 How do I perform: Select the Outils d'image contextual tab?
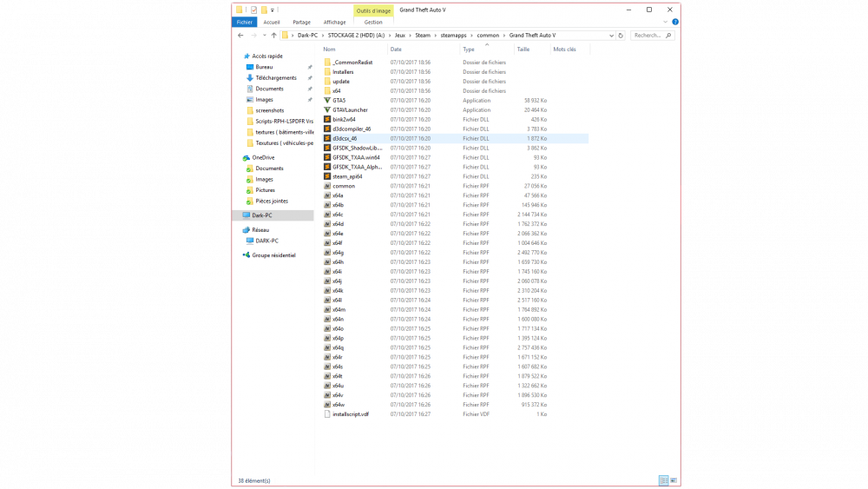click(x=373, y=10)
